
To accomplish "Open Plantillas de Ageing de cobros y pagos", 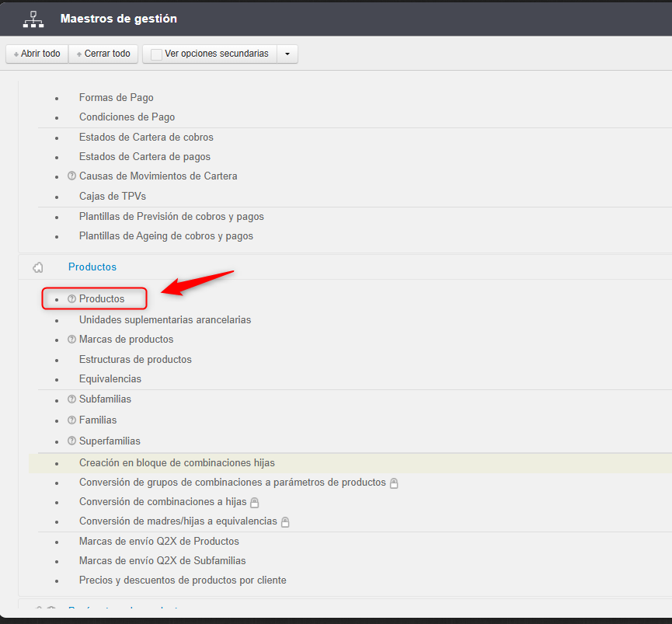I will 166,236.
